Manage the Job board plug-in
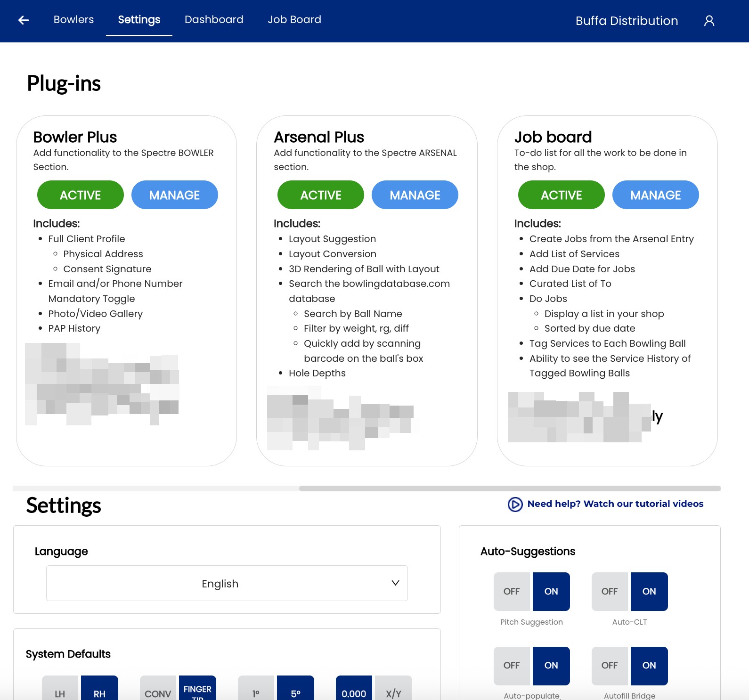 click(x=656, y=195)
